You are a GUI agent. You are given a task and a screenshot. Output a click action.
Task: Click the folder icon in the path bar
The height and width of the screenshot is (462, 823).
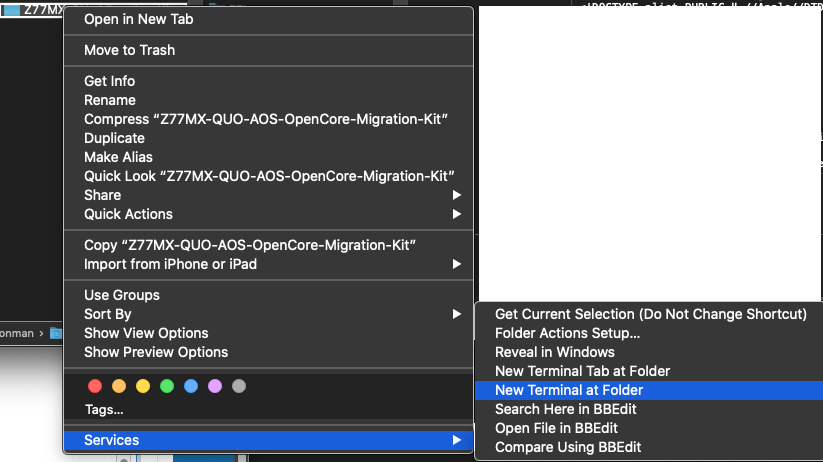click(56, 333)
